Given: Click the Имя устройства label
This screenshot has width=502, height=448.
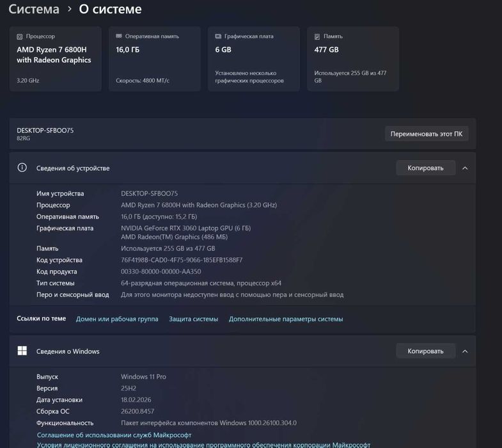Looking at the screenshot, I should 60,193.
